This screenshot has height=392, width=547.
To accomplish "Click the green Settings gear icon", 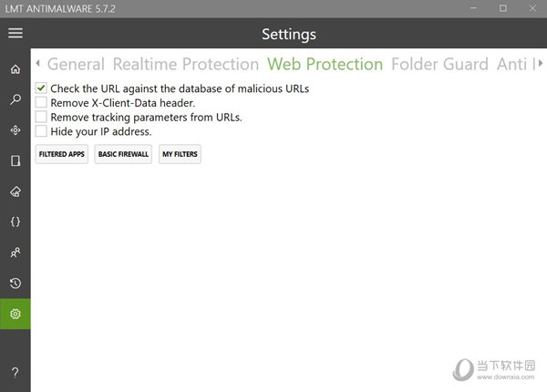I will tap(15, 314).
